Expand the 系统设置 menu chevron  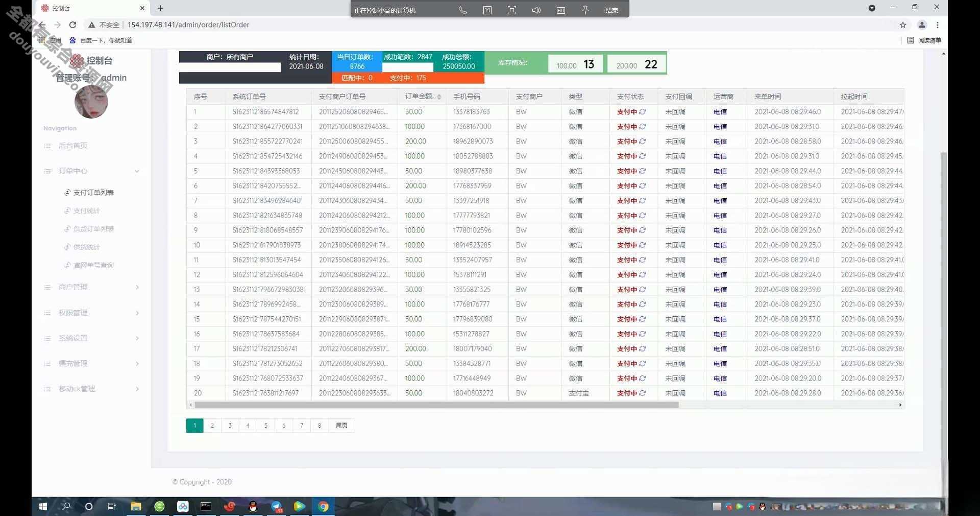click(137, 338)
